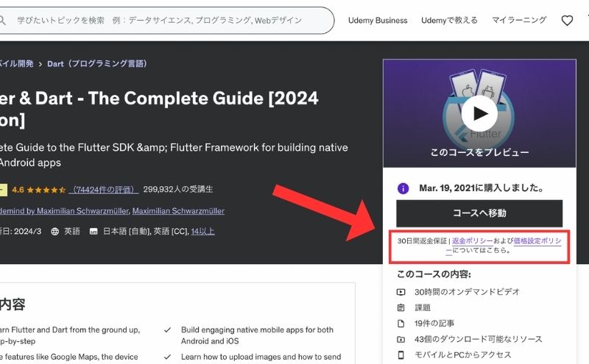This screenshot has height=364, width=589.
Task: Click the articles document icon
Action: (x=401, y=324)
